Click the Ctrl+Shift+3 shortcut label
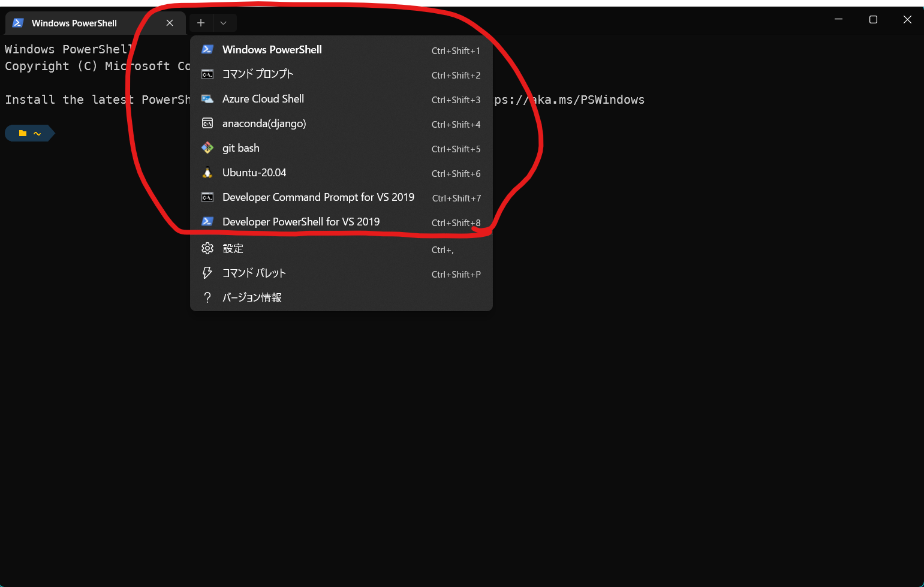The width and height of the screenshot is (924, 587). click(x=456, y=100)
